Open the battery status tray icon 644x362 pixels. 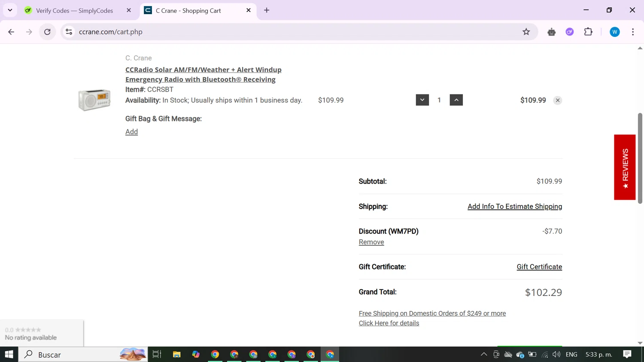click(532, 354)
